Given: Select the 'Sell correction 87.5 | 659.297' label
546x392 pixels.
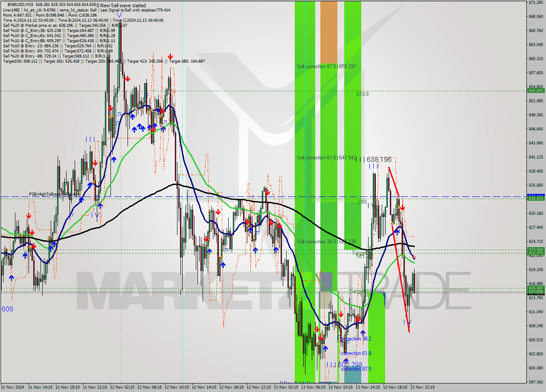Looking at the screenshot, I should (326, 66).
